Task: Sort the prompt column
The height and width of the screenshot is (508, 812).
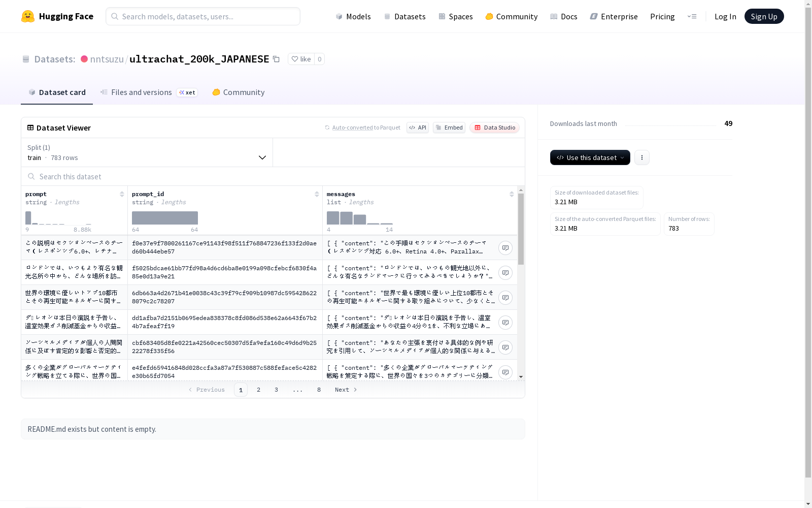Action: coord(122,194)
